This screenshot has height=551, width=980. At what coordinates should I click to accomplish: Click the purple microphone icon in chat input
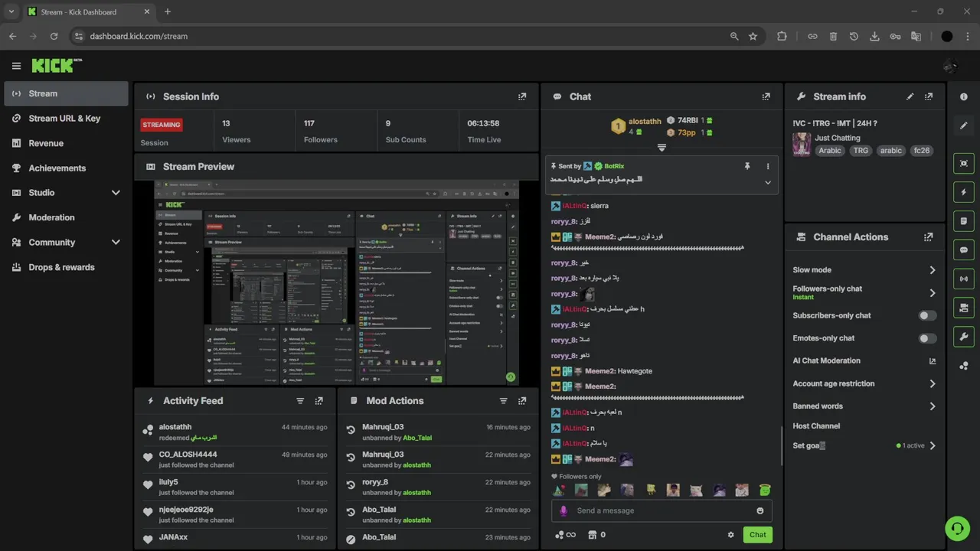[564, 510]
